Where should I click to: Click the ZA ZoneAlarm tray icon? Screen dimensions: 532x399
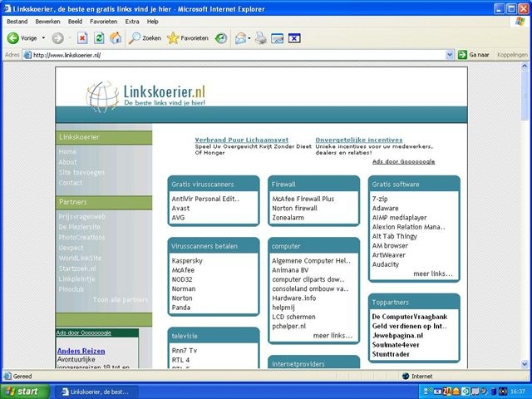coord(447,392)
